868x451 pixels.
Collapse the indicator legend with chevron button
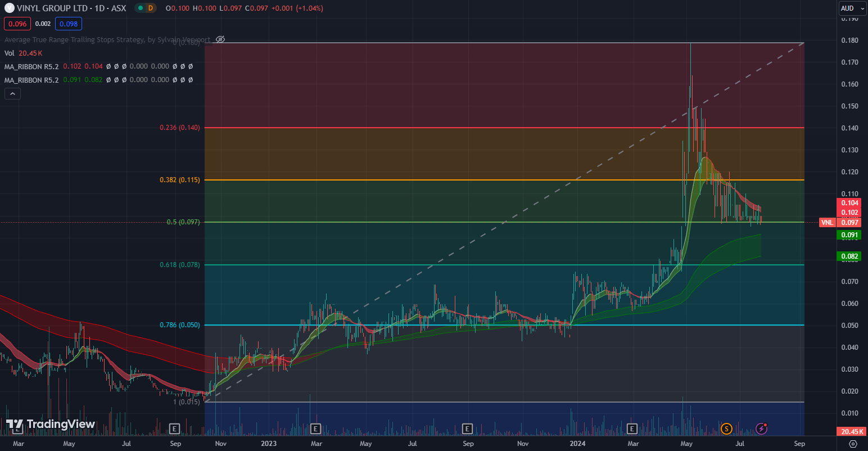pyautogui.click(x=12, y=93)
